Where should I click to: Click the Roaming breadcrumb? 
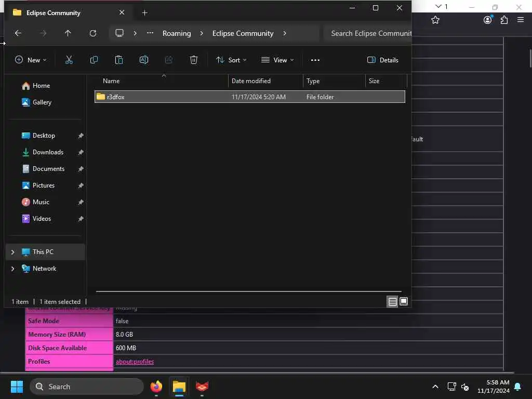(x=177, y=33)
